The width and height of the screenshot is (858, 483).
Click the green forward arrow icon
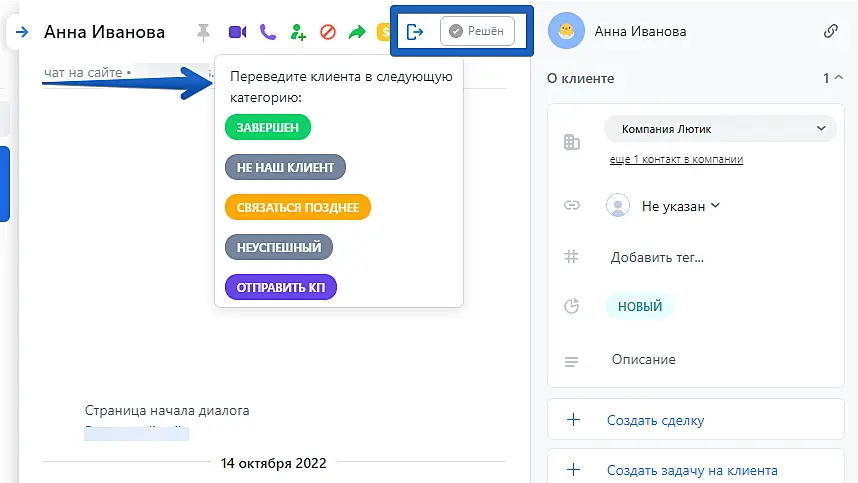coord(357,32)
